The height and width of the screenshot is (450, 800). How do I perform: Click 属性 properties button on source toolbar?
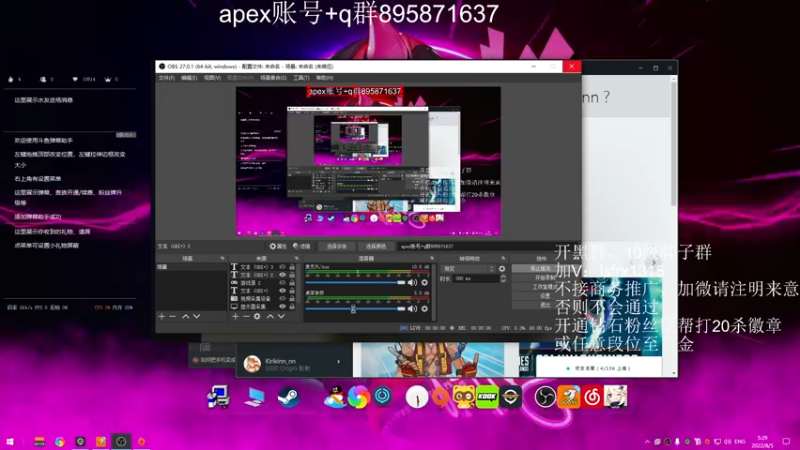278,246
